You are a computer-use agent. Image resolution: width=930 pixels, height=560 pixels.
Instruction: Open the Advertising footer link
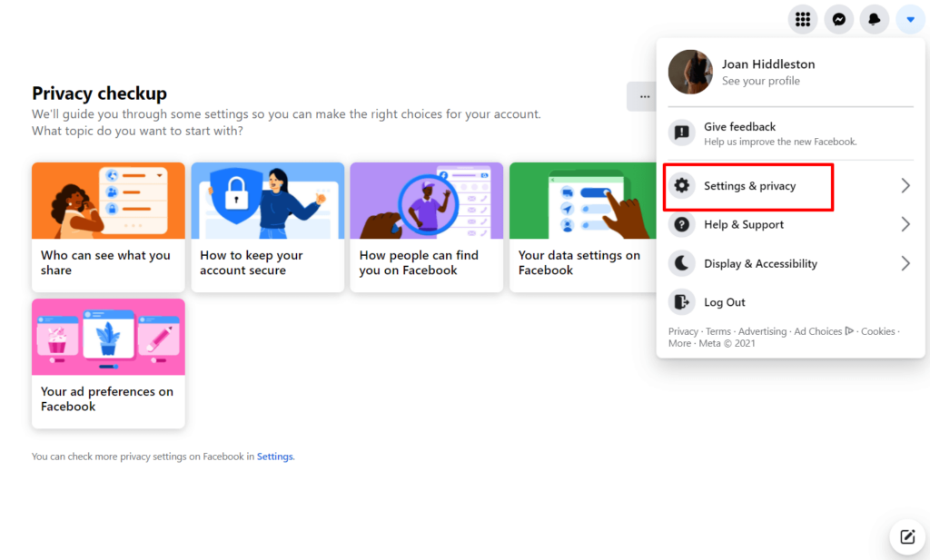click(x=762, y=331)
